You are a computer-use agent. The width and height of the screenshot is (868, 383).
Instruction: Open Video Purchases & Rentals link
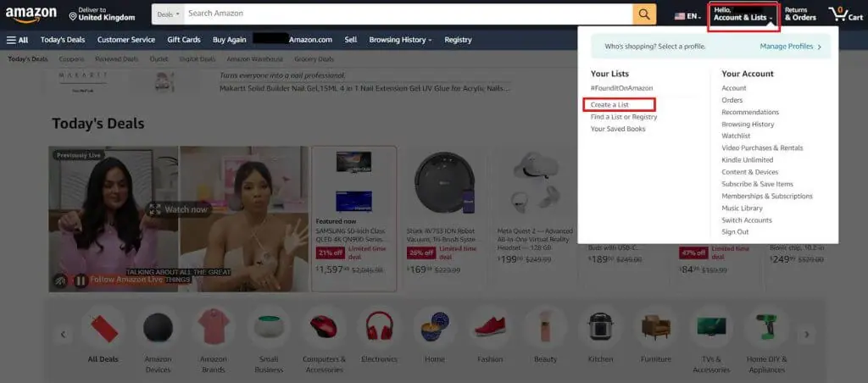(x=762, y=147)
